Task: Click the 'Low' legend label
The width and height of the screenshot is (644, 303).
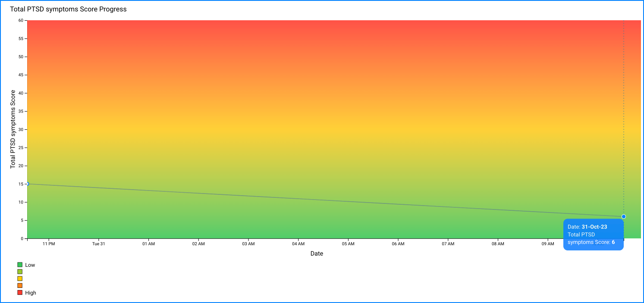Action: [x=30, y=265]
